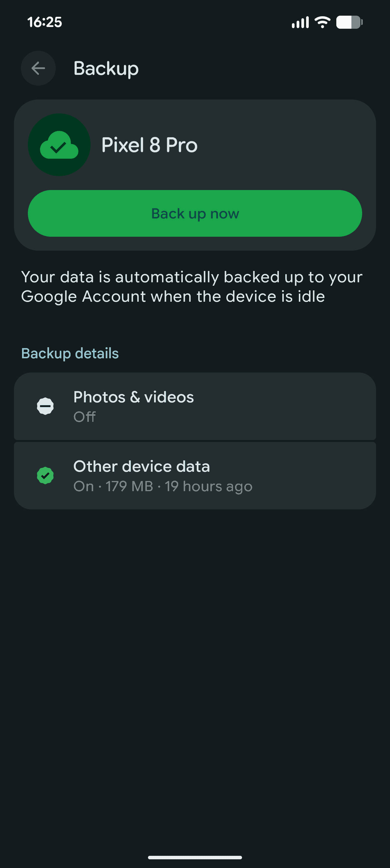This screenshot has height=868, width=390.
Task: Tap the Wi-Fi icon in status bar
Action: 322,22
